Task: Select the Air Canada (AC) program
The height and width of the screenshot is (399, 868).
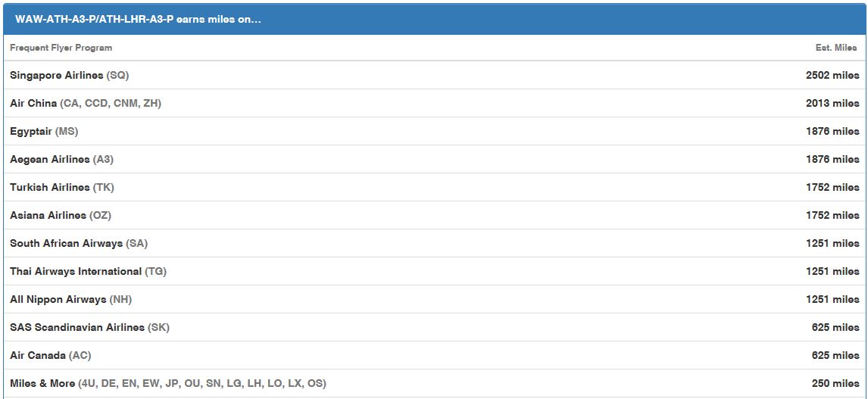Action: [x=434, y=355]
